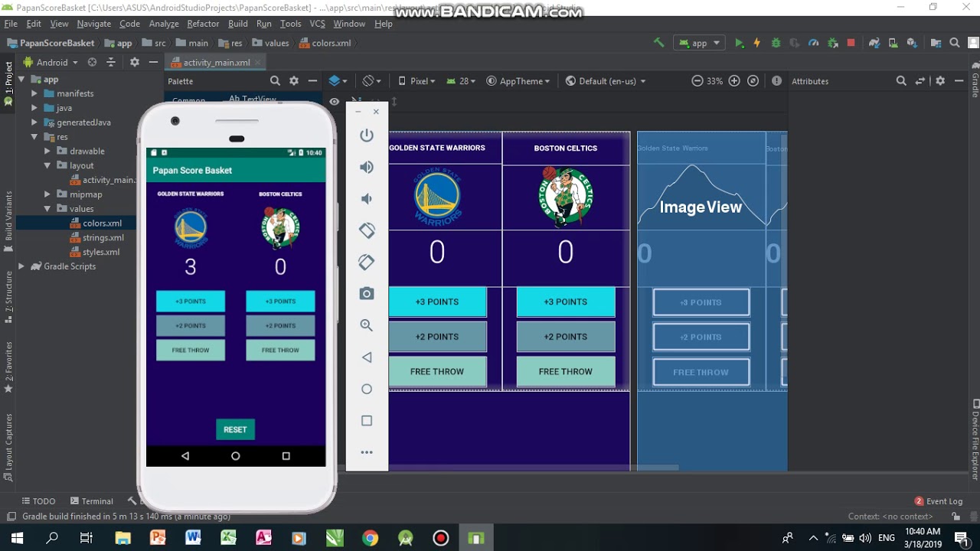Click Search Everywhere magnifier in main toolbar

954,43
